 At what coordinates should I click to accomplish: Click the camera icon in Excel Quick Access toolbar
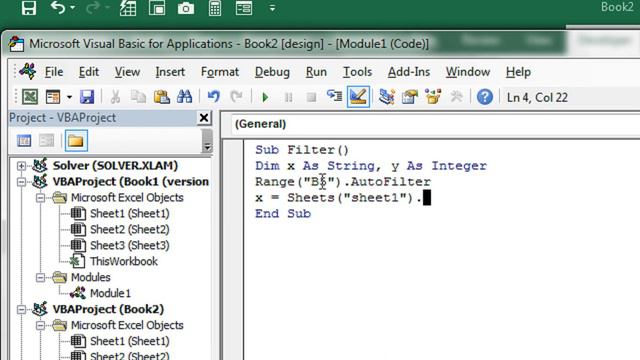click(186, 8)
